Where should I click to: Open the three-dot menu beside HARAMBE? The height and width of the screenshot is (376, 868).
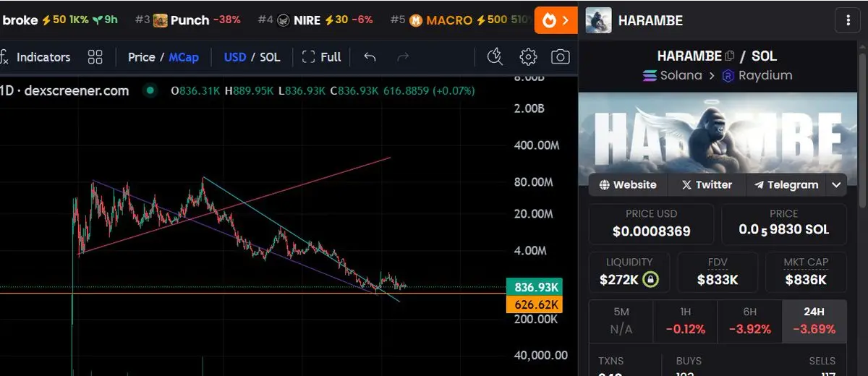pyautogui.click(x=847, y=20)
